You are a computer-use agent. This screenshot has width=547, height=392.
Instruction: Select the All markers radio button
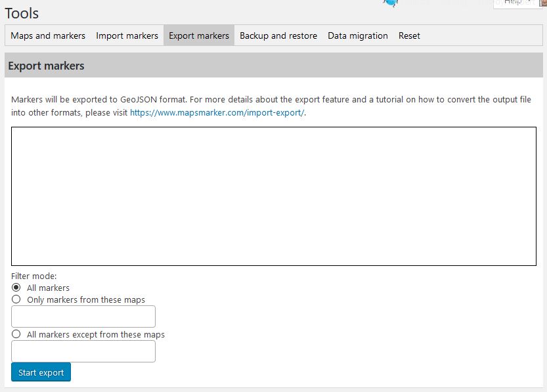[16, 288]
